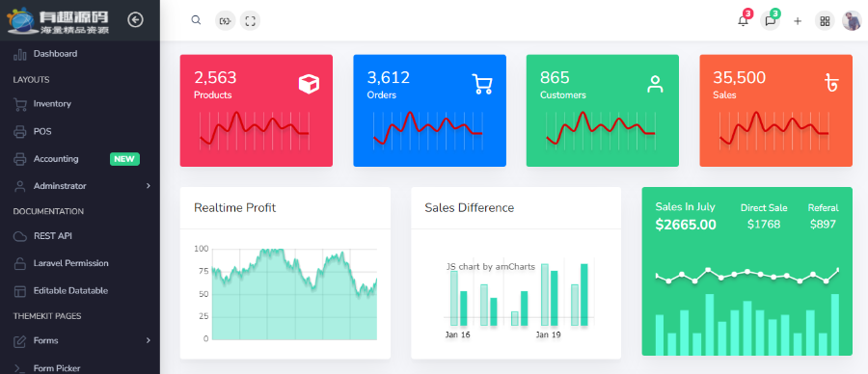Open the apps grid icon
This screenshot has height=374, width=868.
[x=825, y=21]
